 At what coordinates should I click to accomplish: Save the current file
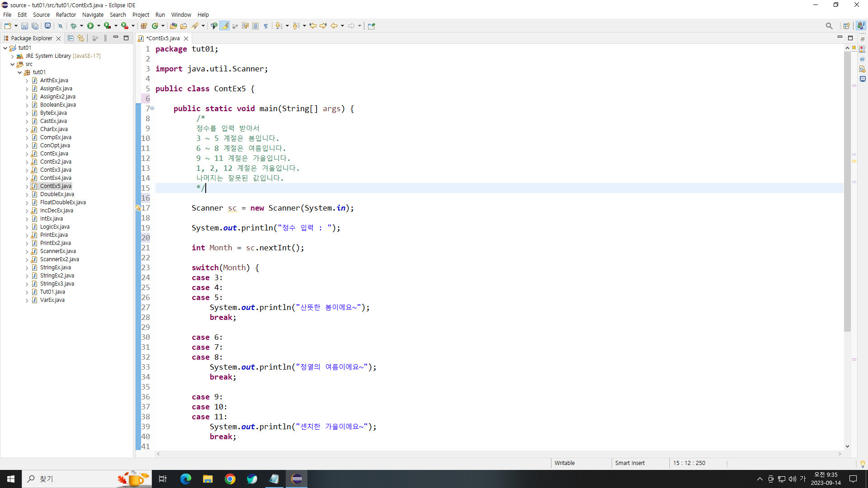(24, 26)
